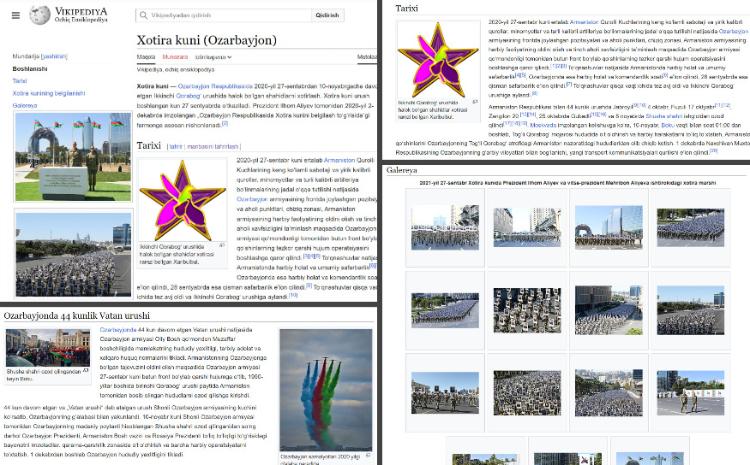Click enlarge icon on Shusha shahri caption
This screenshot has width=750, height=465.
pyautogui.click(x=86, y=370)
